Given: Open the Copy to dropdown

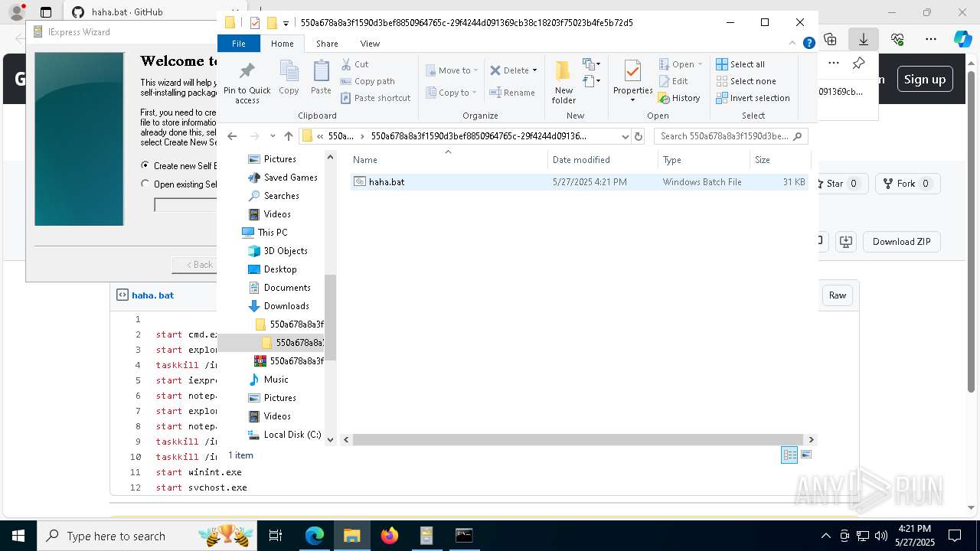Looking at the screenshot, I should [x=452, y=93].
